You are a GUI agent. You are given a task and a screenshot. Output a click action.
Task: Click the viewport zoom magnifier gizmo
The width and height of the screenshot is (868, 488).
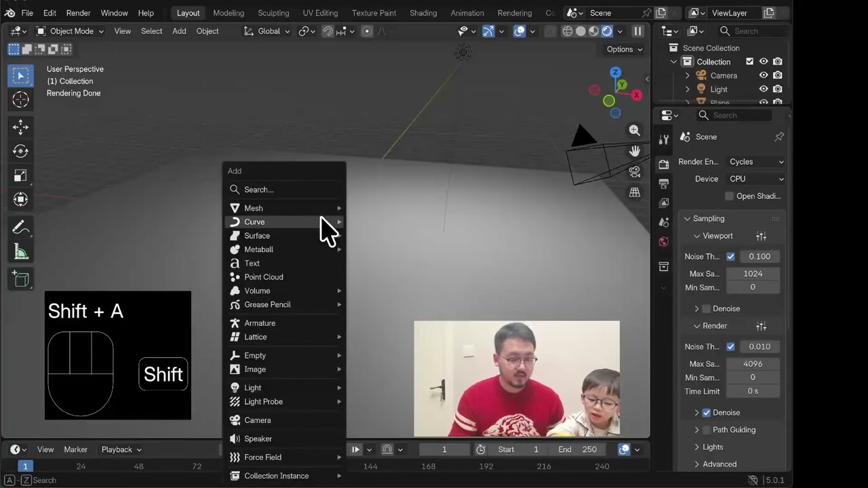[x=634, y=130]
